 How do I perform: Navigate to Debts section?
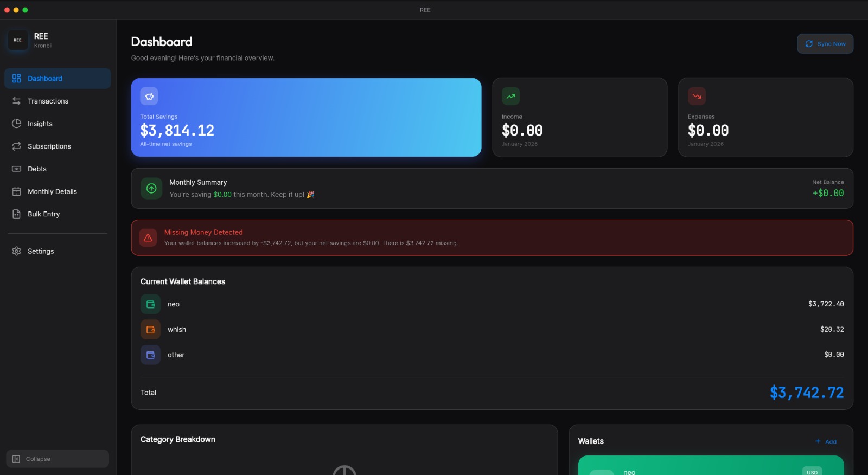[x=58, y=169]
